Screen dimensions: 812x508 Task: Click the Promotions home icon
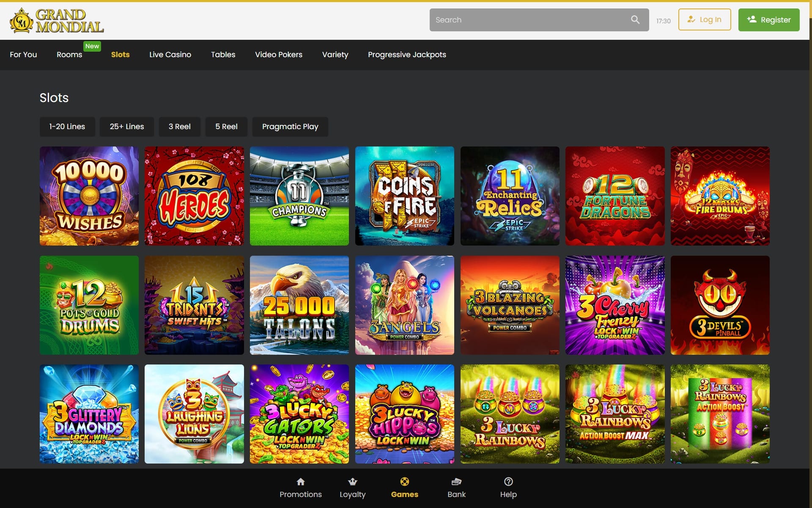click(x=300, y=482)
